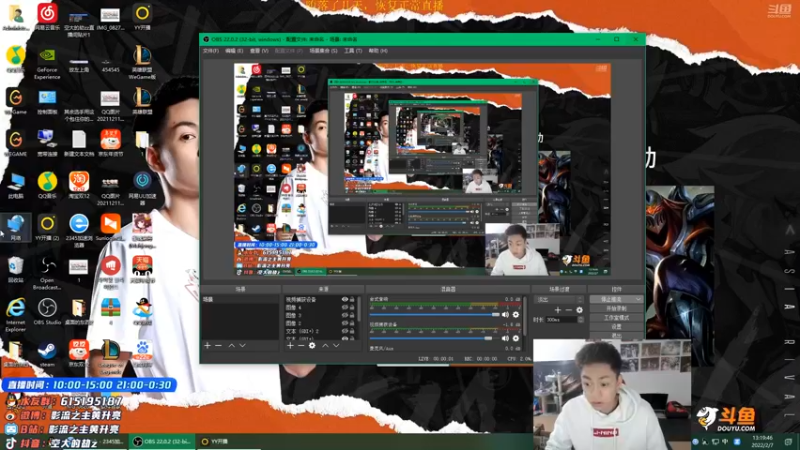Image resolution: width=800 pixels, height=450 pixels.
Task: Open source properties gear in sources panel
Action: point(312,345)
